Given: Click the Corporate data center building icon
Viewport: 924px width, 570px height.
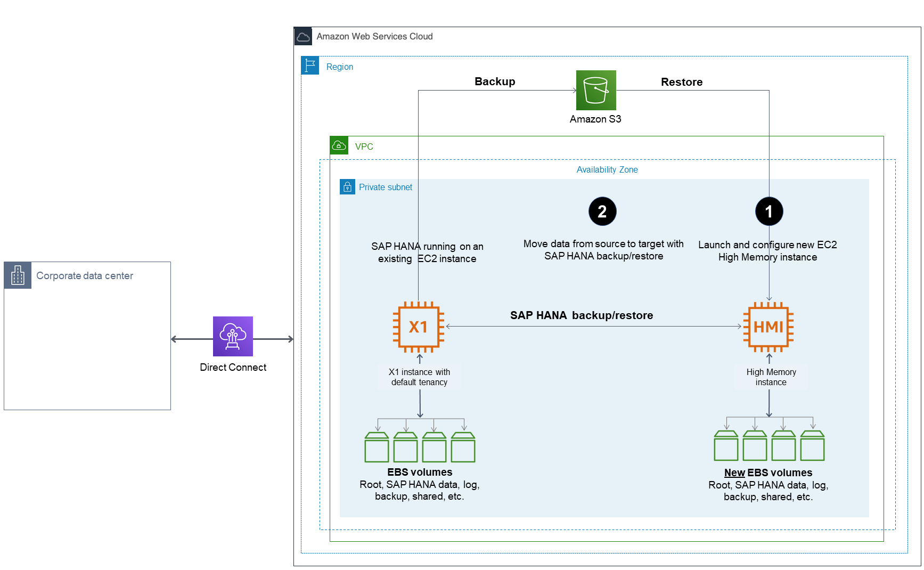Looking at the screenshot, I should coord(18,275).
